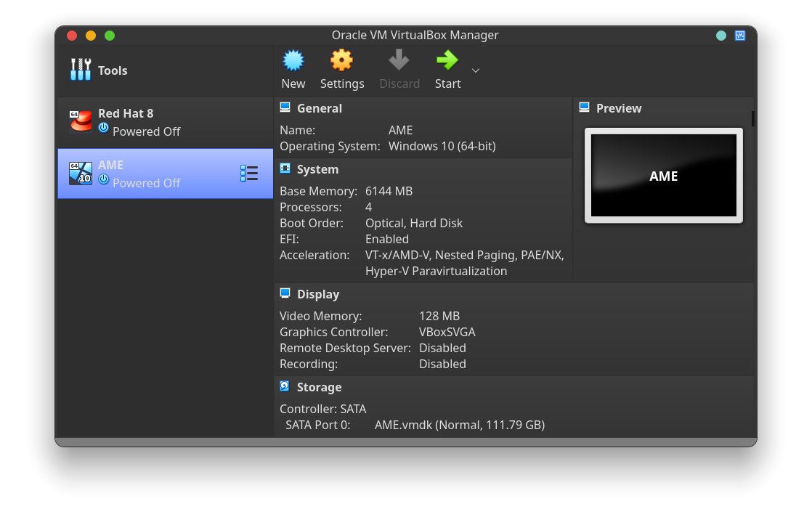This screenshot has width=812, height=509.
Task: Expand the Start options dropdown chevron
Action: (476, 70)
